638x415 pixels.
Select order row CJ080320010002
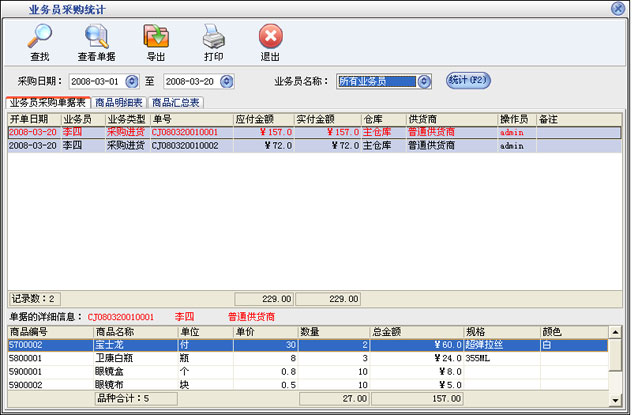tap(184, 145)
